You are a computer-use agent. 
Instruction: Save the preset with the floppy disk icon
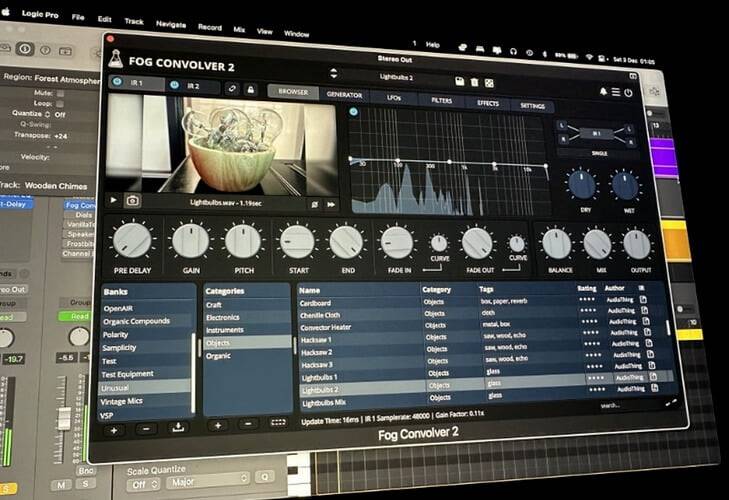(x=459, y=82)
